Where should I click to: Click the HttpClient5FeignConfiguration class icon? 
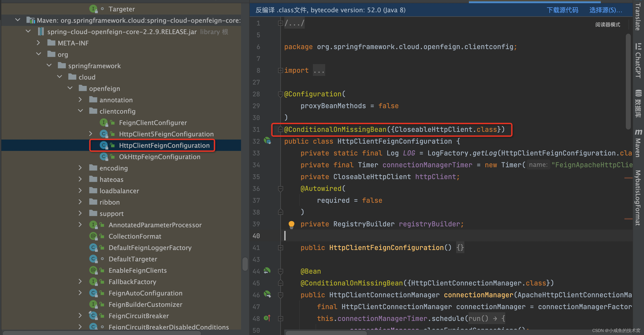tap(103, 134)
